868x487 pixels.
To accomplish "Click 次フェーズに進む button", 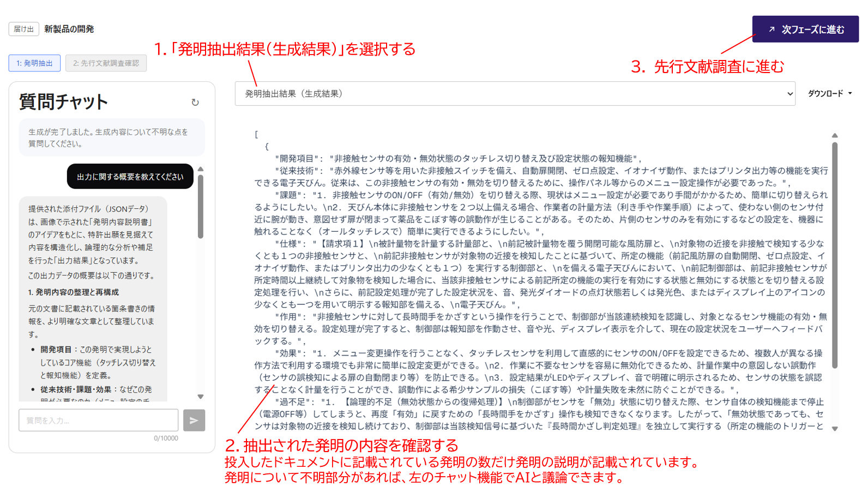I will 805,29.
